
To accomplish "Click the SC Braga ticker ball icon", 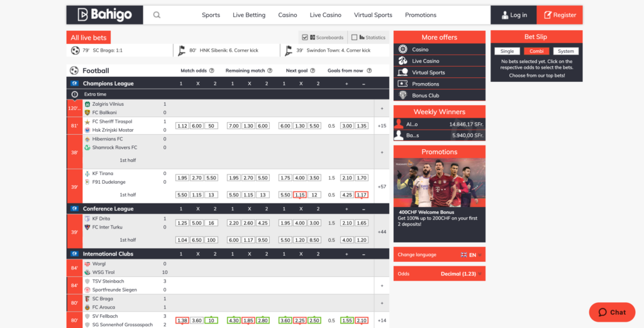I will point(75,50).
